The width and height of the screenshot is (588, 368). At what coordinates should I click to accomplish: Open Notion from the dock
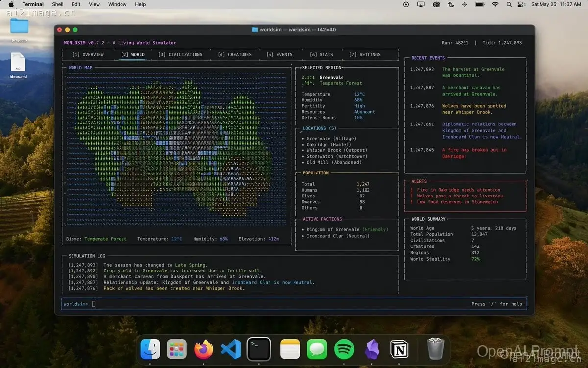tap(399, 349)
